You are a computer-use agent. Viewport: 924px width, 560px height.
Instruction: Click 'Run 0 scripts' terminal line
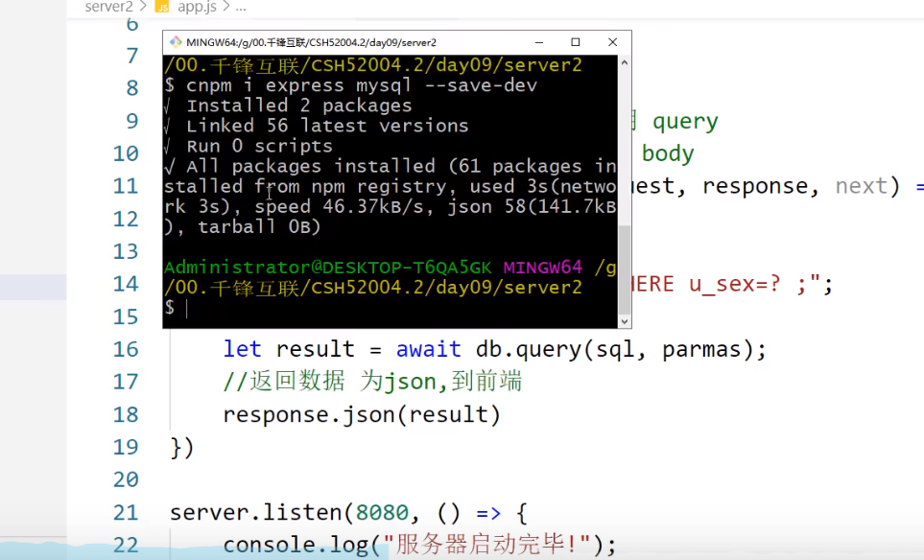259,146
